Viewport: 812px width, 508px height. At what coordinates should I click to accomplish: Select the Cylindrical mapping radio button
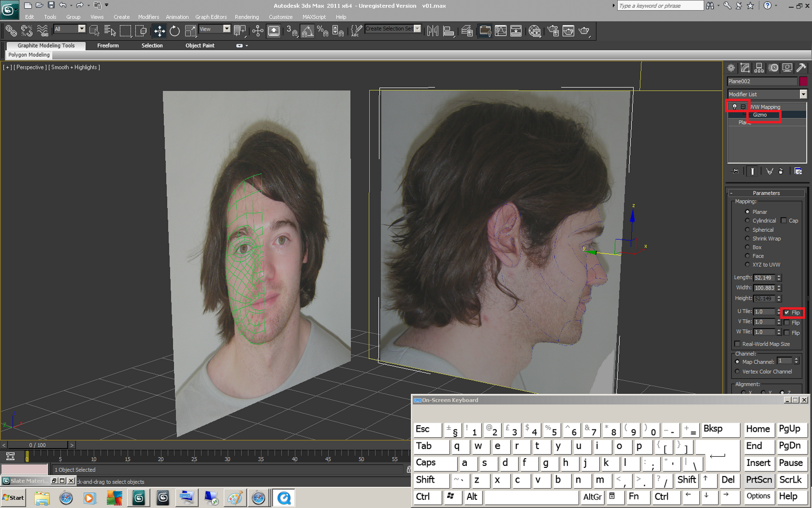pos(747,220)
